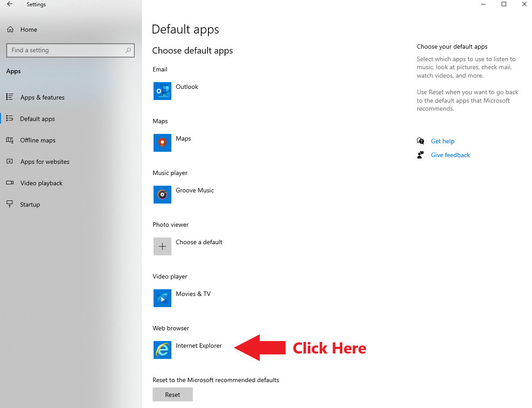
Task: Click the Startup icon in sidebar
Action: [10, 204]
